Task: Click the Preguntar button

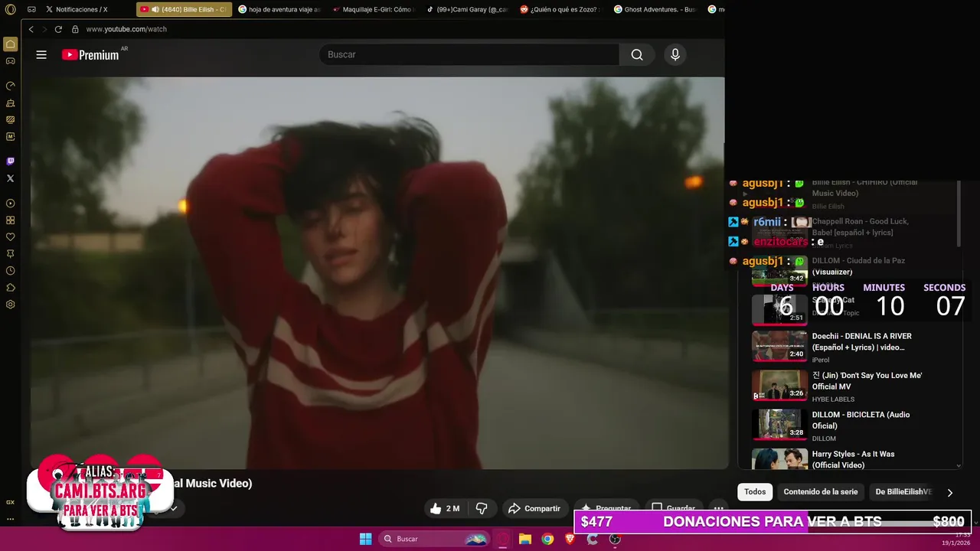Action: point(606,508)
